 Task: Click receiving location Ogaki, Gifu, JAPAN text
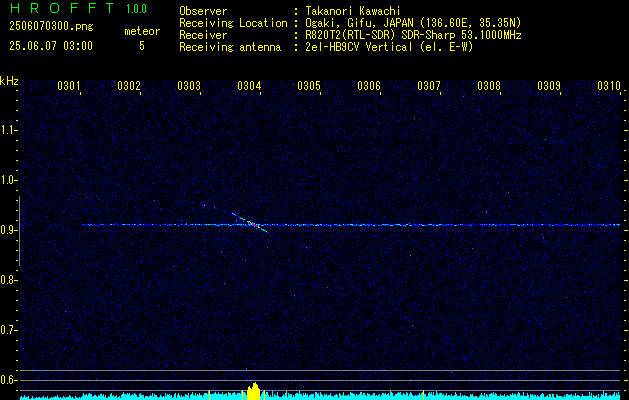tap(413, 23)
